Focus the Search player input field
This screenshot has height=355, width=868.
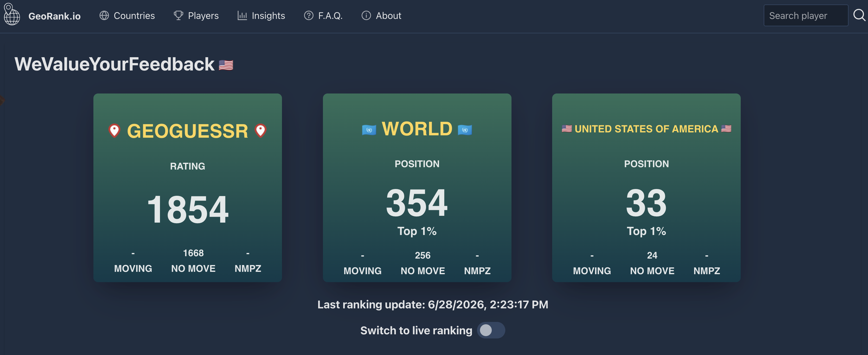(x=806, y=15)
